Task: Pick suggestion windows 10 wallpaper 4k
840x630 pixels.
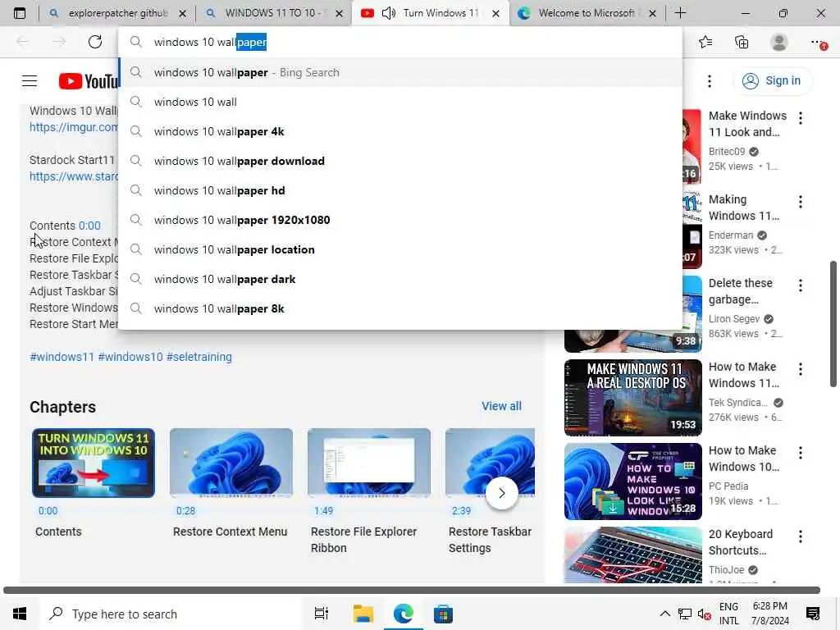Action: coord(400,131)
